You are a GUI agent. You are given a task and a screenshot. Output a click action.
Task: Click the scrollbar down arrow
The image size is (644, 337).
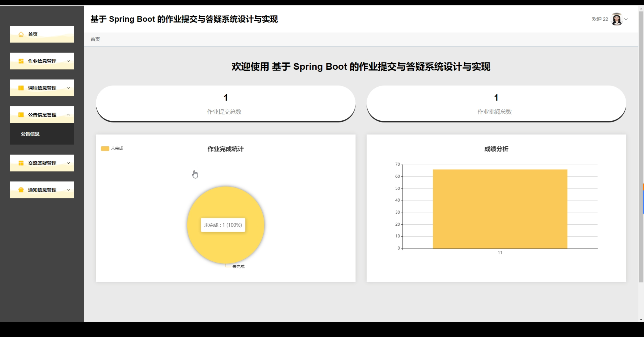pos(641,319)
